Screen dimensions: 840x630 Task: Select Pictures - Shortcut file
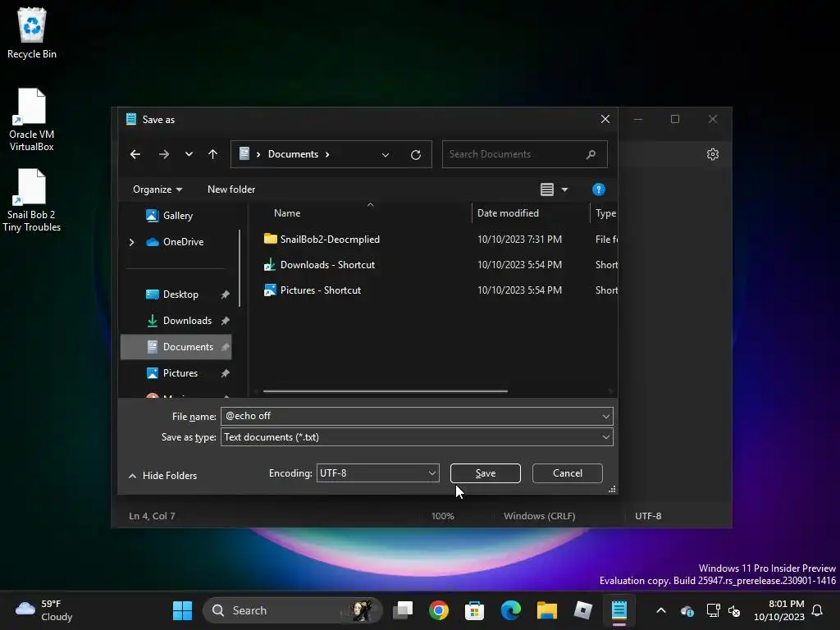click(321, 290)
